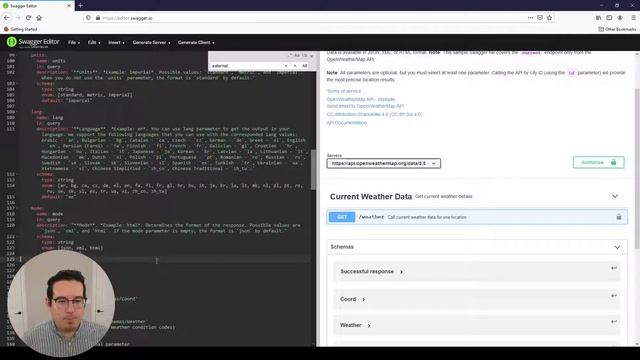Click the lock icon on GET /weather row
Viewport: 640px width, 360px height.
pos(619,217)
